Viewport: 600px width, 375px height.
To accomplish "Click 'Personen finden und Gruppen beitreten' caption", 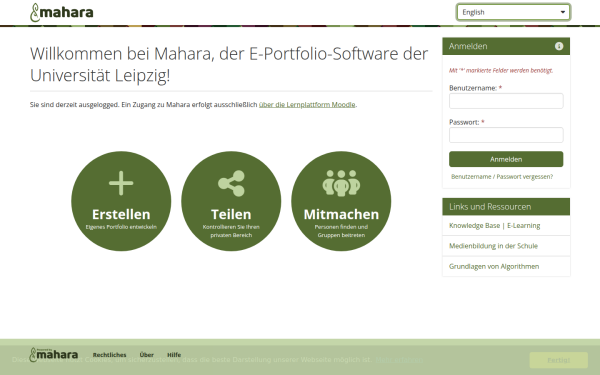I will pyautogui.click(x=341, y=231).
